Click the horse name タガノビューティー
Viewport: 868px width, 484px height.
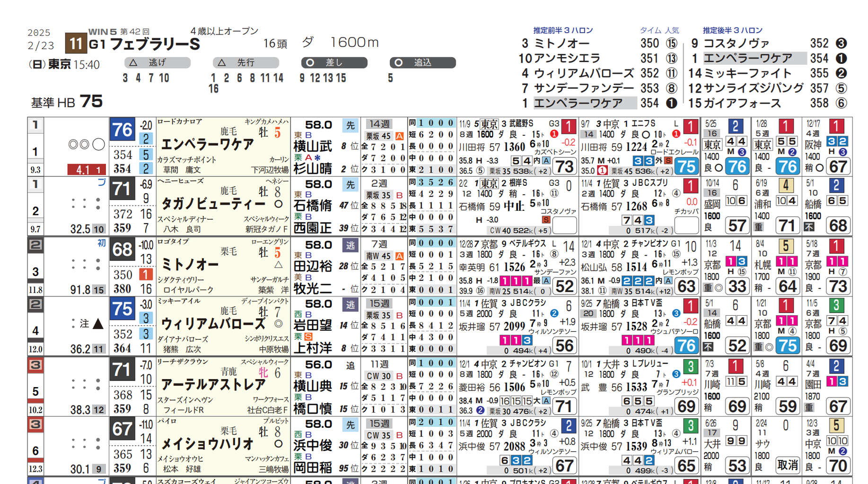[213, 204]
